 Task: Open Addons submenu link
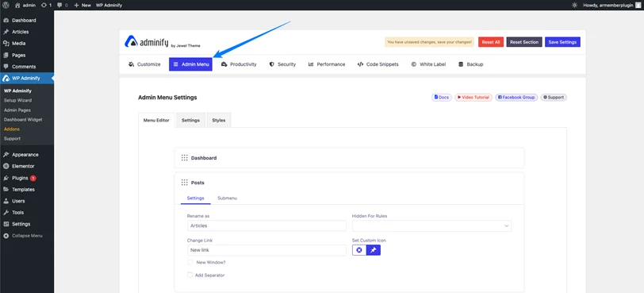12,129
